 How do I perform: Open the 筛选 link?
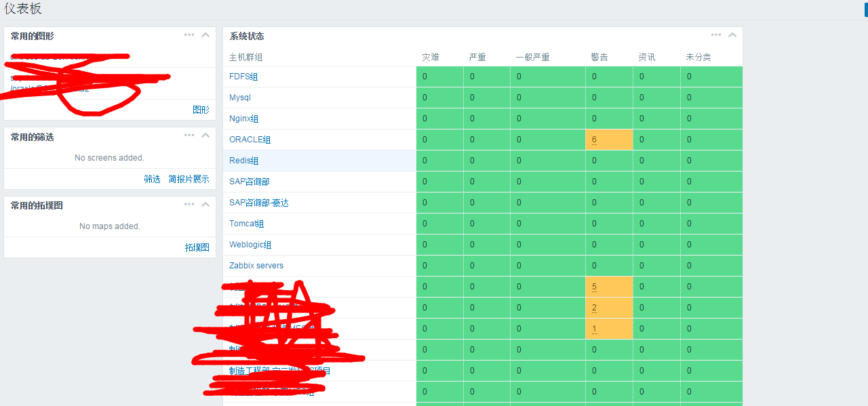152,179
